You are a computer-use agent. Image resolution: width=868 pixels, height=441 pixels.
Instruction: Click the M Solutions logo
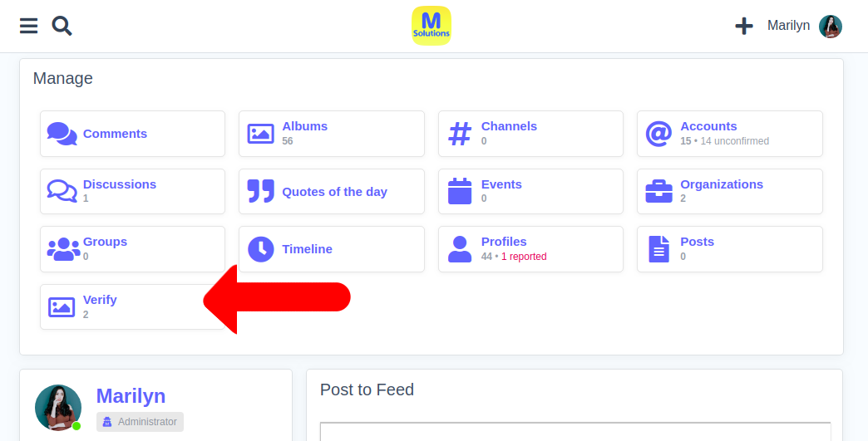click(432, 26)
